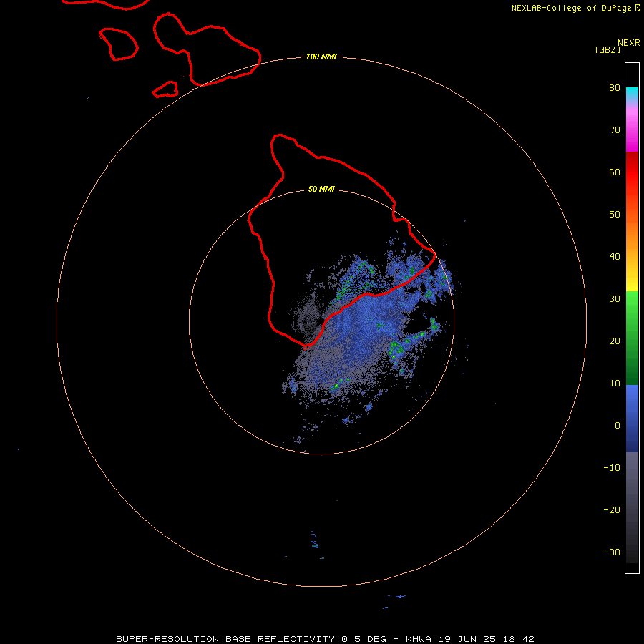Click the 20 value on the dBZ scale
Viewport: 644px width, 644px height.
(x=615, y=341)
